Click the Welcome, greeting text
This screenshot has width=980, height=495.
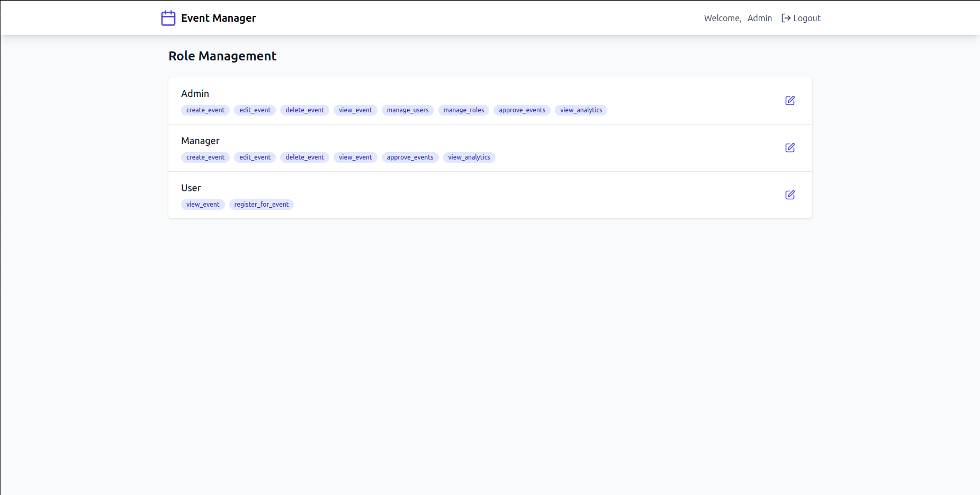tap(723, 18)
